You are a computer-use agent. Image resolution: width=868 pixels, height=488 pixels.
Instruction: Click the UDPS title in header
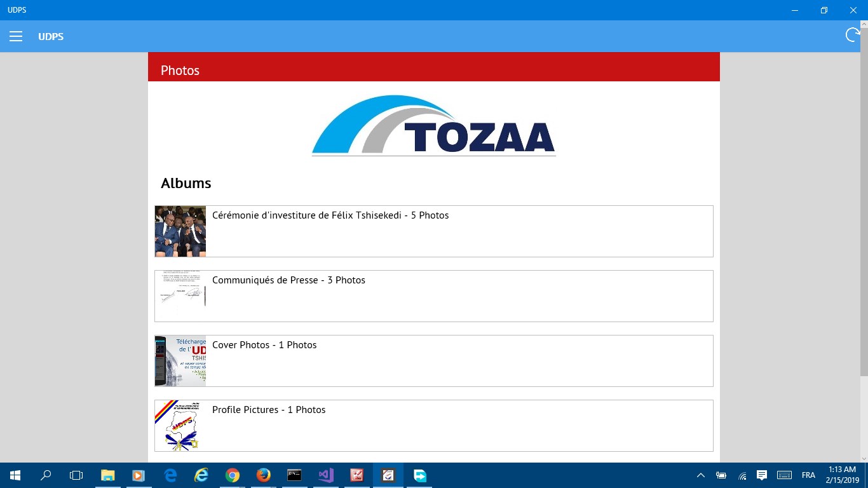[51, 36]
